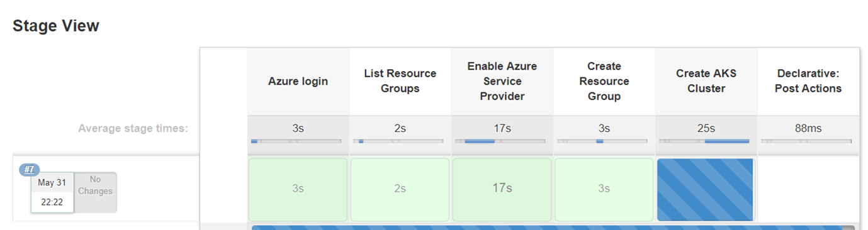Viewport: 868px width, 230px height.
Task: Click the No Changes box for build #7
Action: 95,192
